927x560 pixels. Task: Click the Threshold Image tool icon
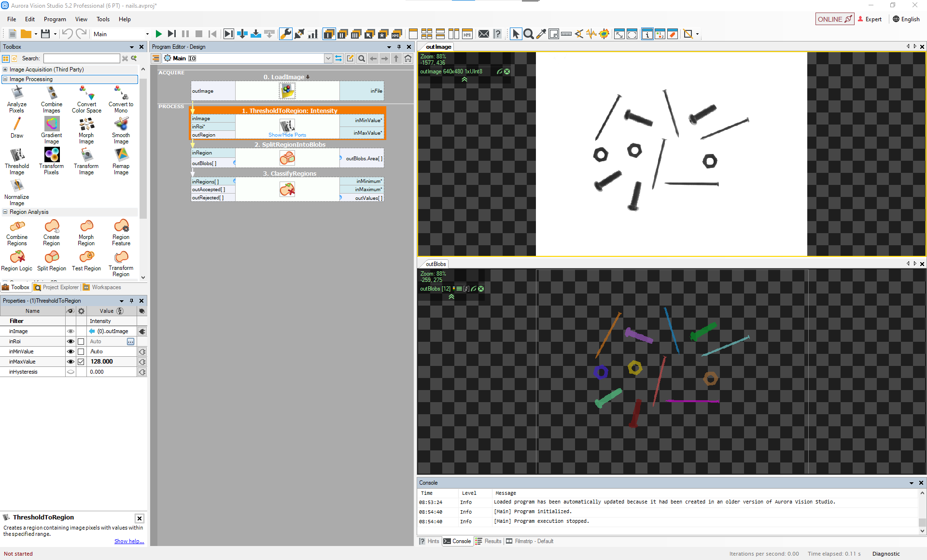(x=17, y=155)
